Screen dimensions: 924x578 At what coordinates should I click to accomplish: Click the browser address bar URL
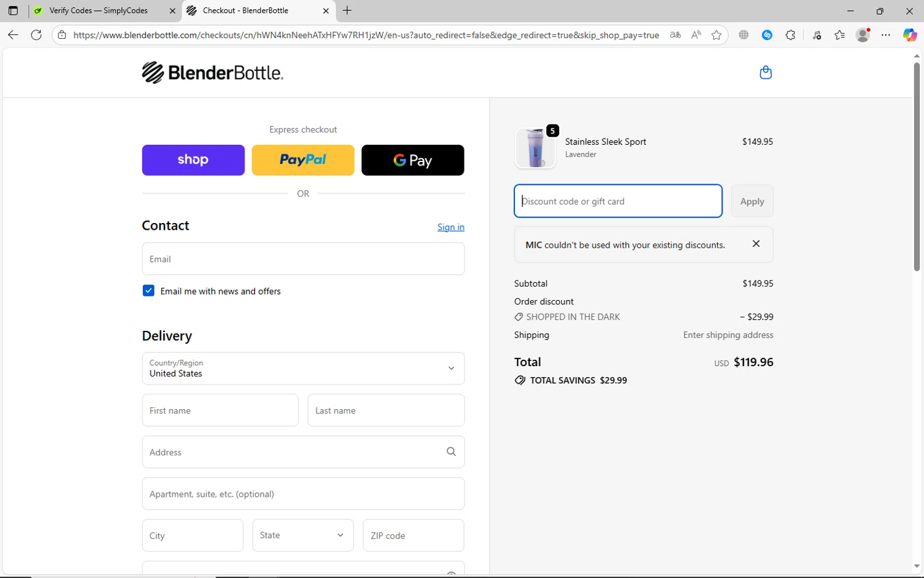[x=366, y=35]
